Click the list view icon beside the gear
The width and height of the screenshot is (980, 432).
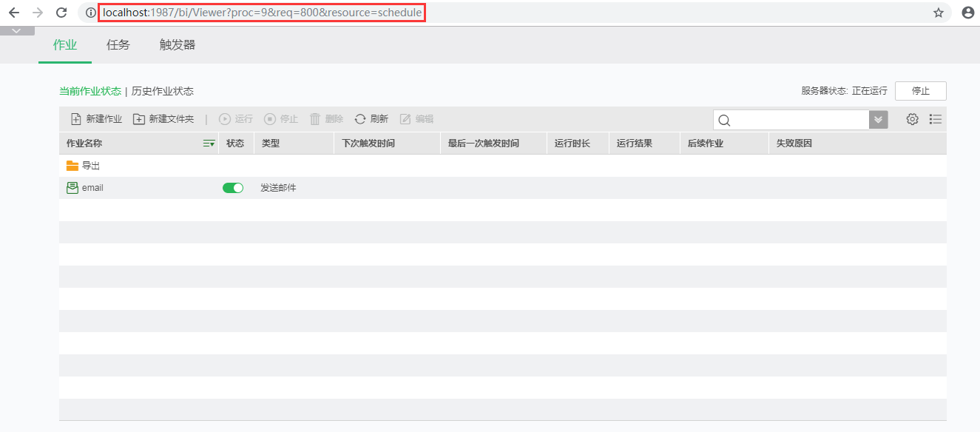coord(936,118)
